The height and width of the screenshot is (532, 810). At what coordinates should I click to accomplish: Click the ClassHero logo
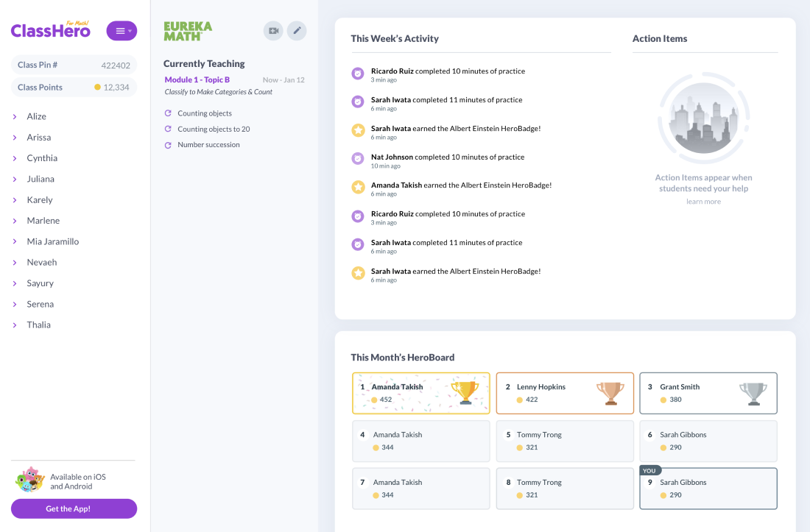50,30
